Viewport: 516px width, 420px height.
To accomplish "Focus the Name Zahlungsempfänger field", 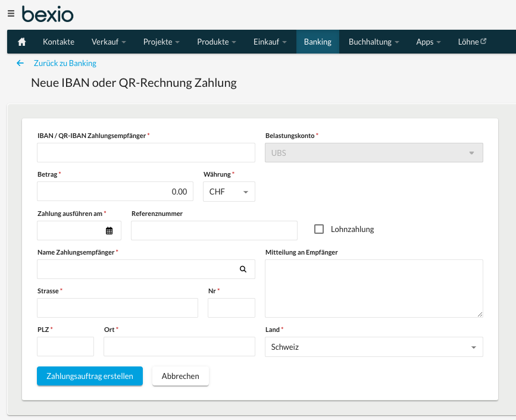I will point(146,269).
